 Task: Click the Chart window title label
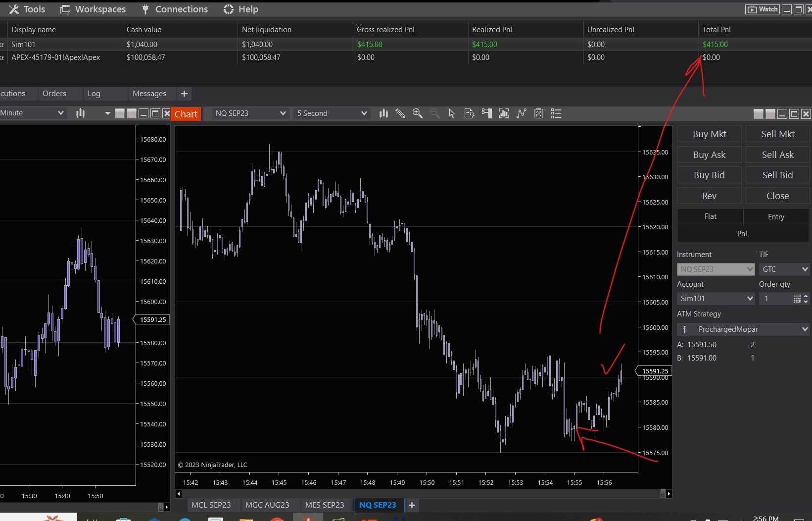pos(186,114)
